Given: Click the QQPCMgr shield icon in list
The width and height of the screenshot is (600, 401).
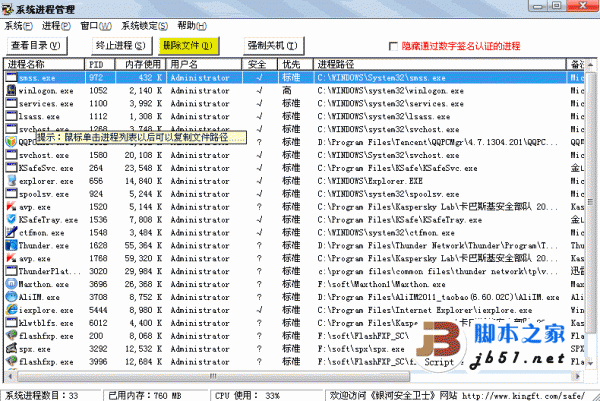Looking at the screenshot, I should tap(11, 142).
